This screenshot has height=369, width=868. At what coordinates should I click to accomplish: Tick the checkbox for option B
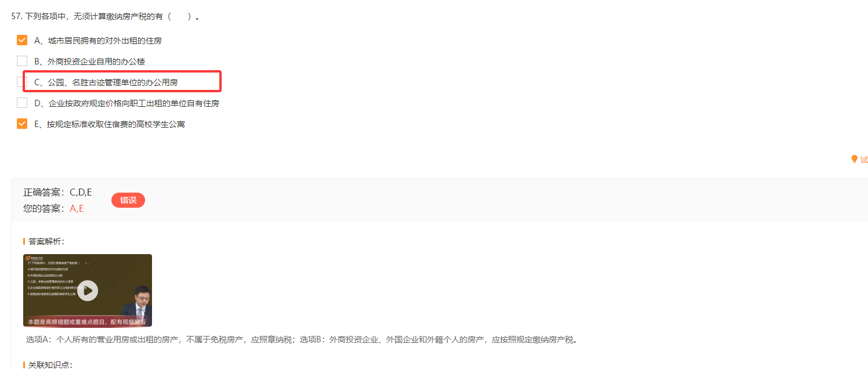(x=22, y=61)
